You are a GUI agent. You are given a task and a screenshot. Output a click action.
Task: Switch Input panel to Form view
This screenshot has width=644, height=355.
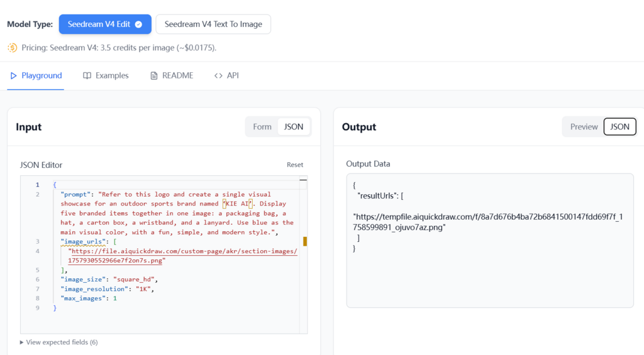(262, 127)
